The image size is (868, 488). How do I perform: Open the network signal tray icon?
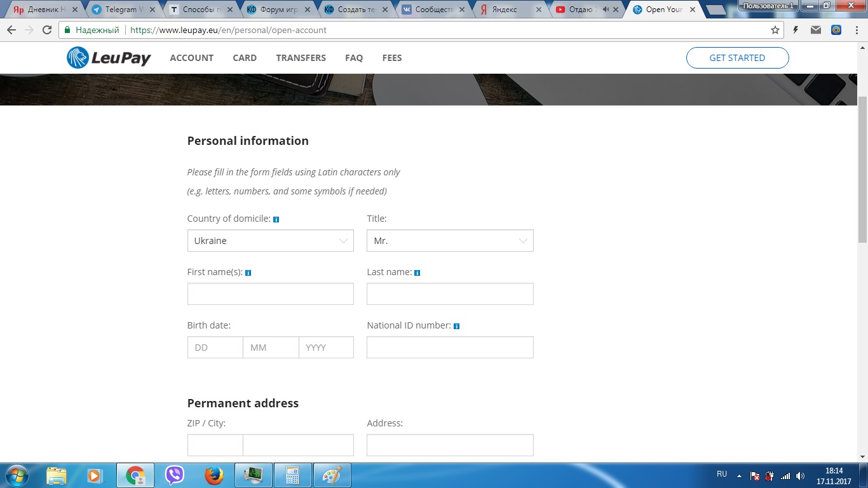[785, 476]
